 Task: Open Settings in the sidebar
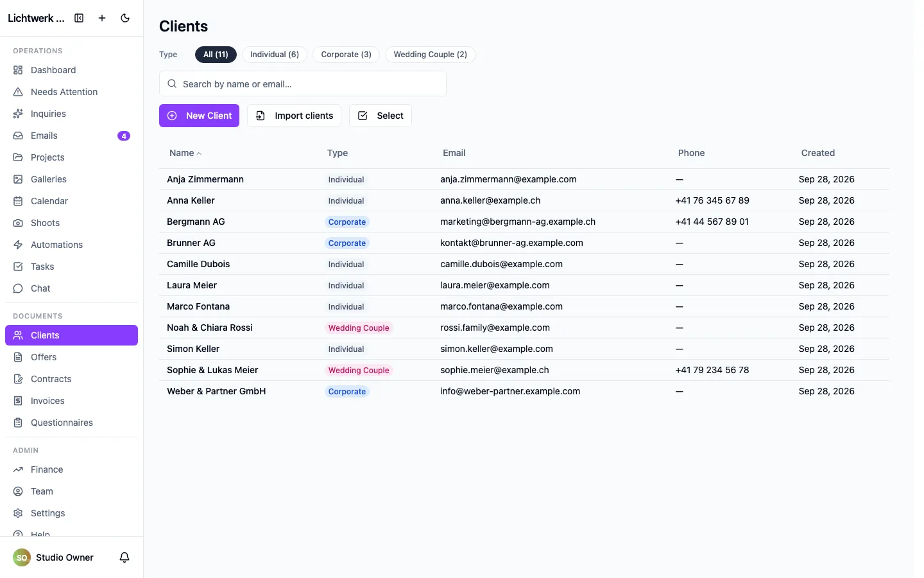click(x=71, y=513)
